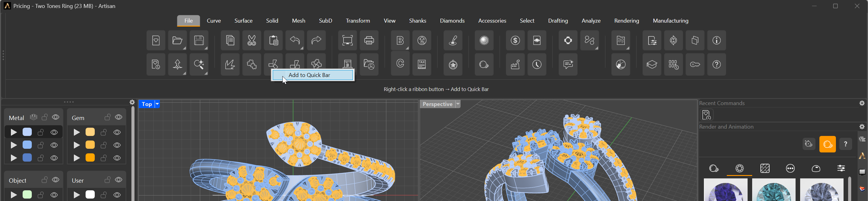
Task: Click the refresh circular arrows icon
Action: point(674,40)
